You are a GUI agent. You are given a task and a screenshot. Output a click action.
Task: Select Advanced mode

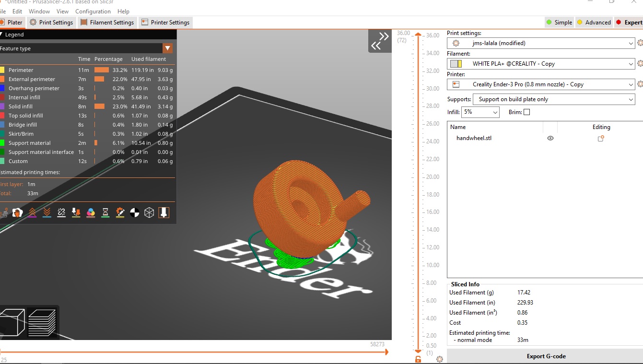[594, 22]
